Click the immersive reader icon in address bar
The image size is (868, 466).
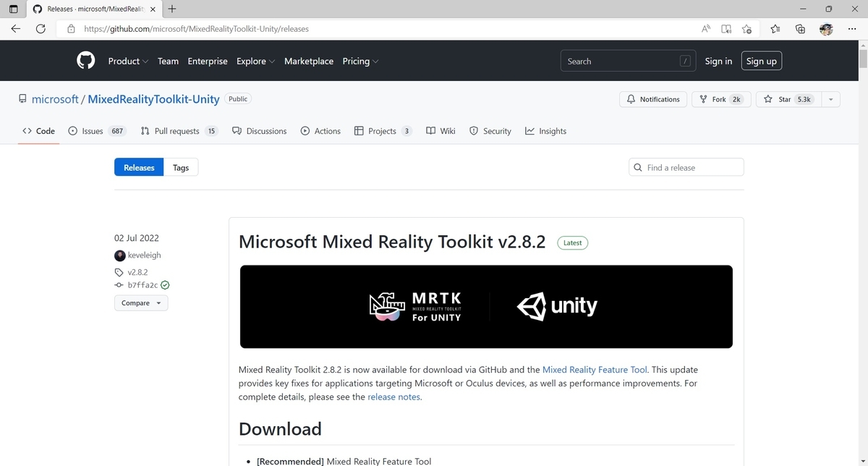tap(726, 29)
